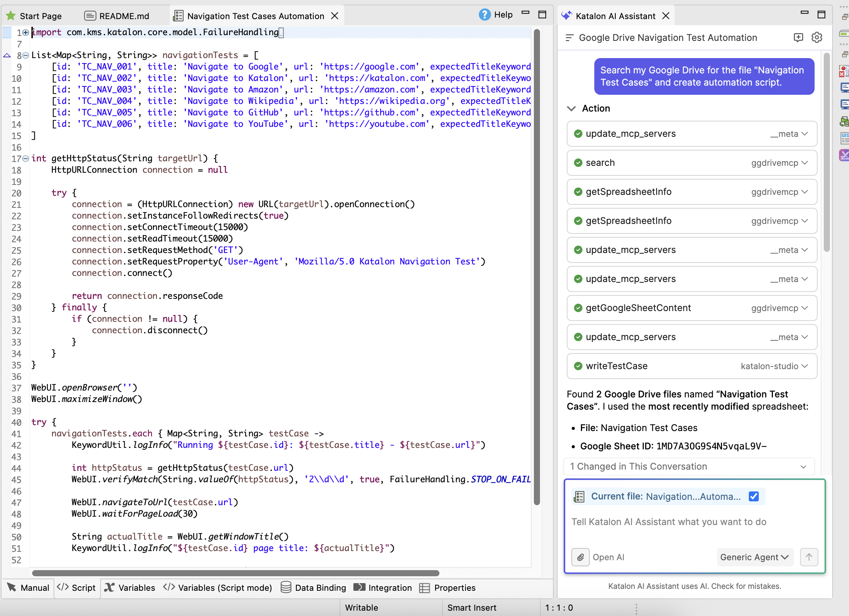
Task: Minimize the editor pane
Action: pos(525,13)
